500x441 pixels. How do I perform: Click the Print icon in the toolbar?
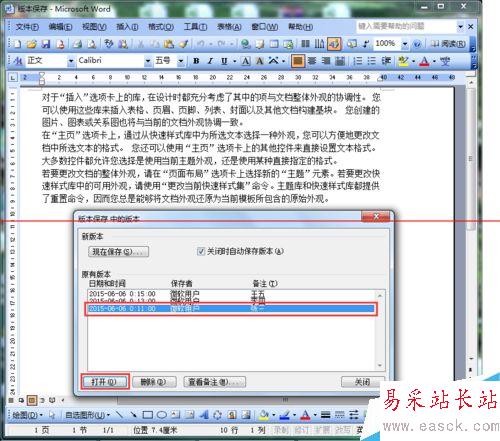coord(77,44)
